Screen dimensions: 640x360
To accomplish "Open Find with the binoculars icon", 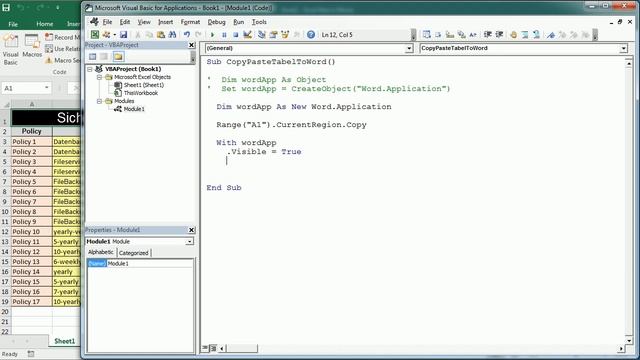I will point(172,35).
